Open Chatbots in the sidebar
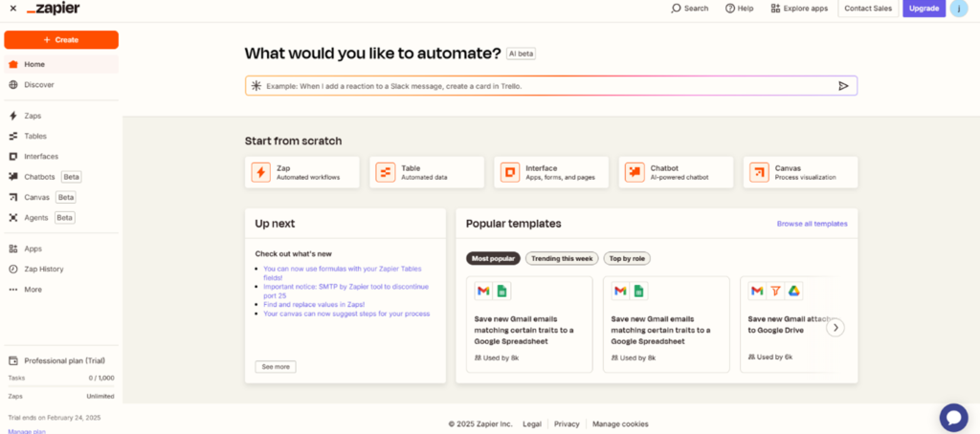 click(x=61, y=177)
